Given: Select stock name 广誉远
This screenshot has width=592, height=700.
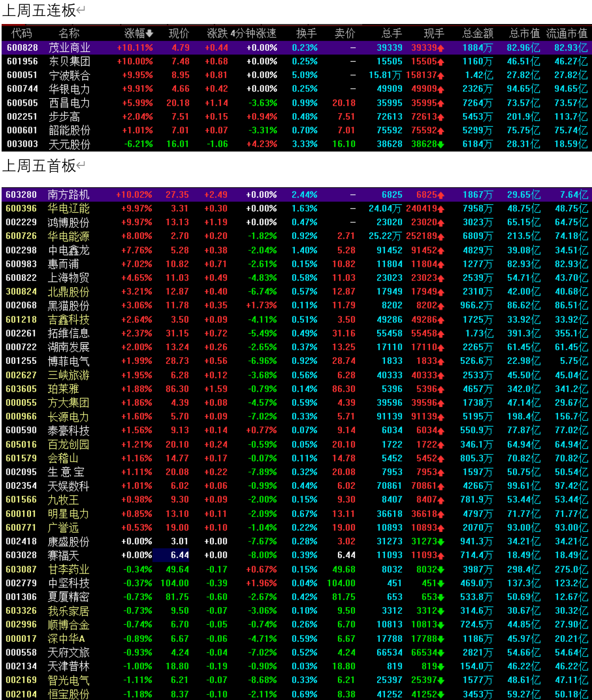Looking at the screenshot, I should pos(63,528).
